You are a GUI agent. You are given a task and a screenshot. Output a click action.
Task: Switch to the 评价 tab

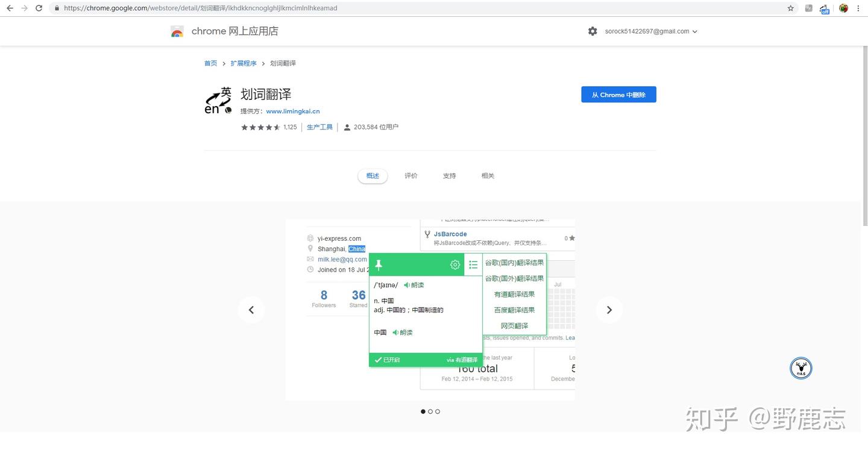point(411,176)
